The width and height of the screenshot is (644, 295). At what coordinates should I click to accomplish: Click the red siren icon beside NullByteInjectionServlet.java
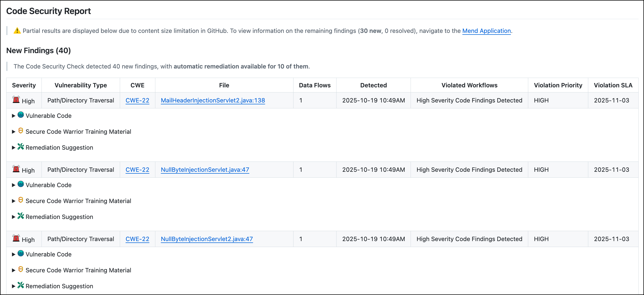[x=16, y=169]
